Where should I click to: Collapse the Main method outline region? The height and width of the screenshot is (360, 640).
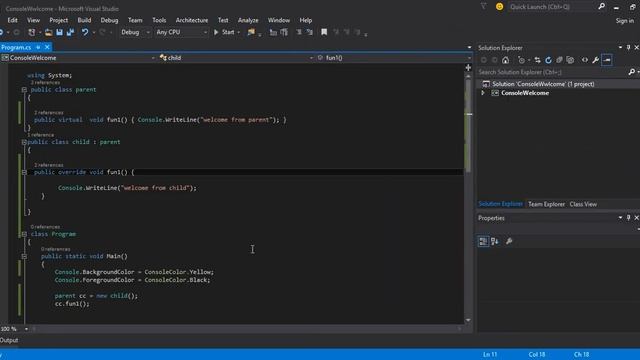point(24,256)
